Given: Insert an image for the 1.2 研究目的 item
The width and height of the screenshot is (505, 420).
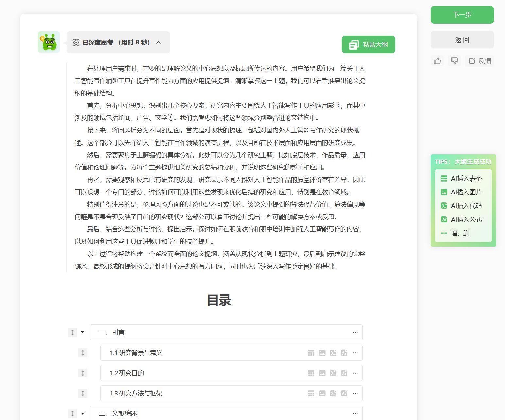Looking at the screenshot, I should point(322,373).
